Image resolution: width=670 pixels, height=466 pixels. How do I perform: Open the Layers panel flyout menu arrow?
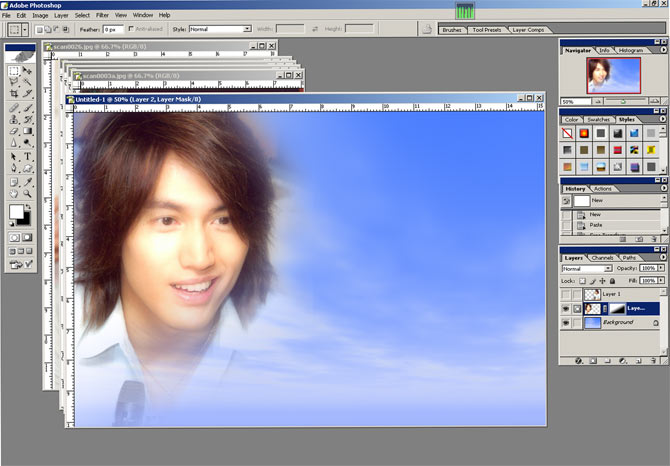[x=663, y=258]
